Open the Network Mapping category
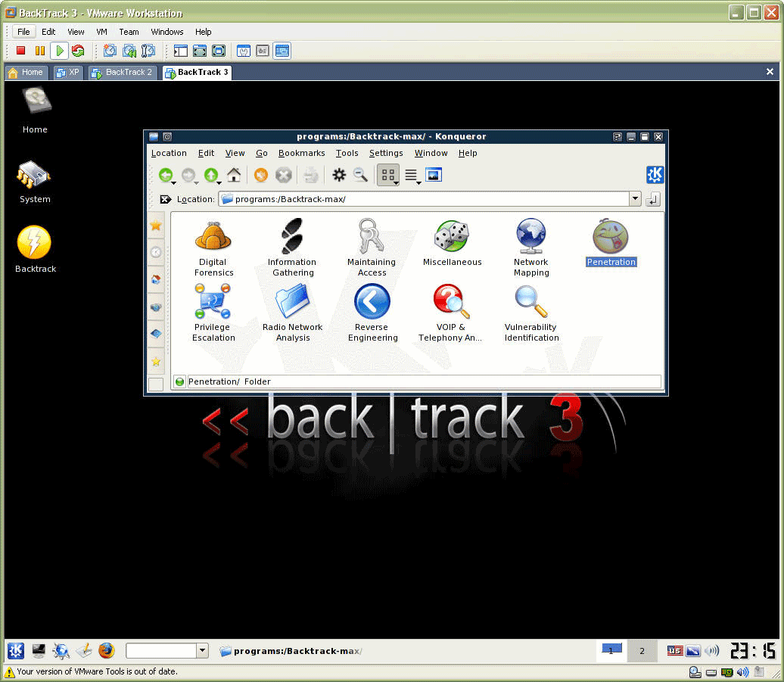Screen dimensions: 784x682 point(530,235)
